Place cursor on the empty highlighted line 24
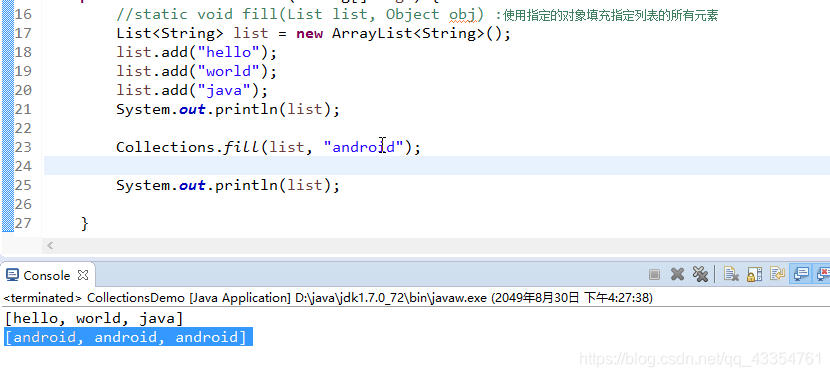 (x=437, y=166)
